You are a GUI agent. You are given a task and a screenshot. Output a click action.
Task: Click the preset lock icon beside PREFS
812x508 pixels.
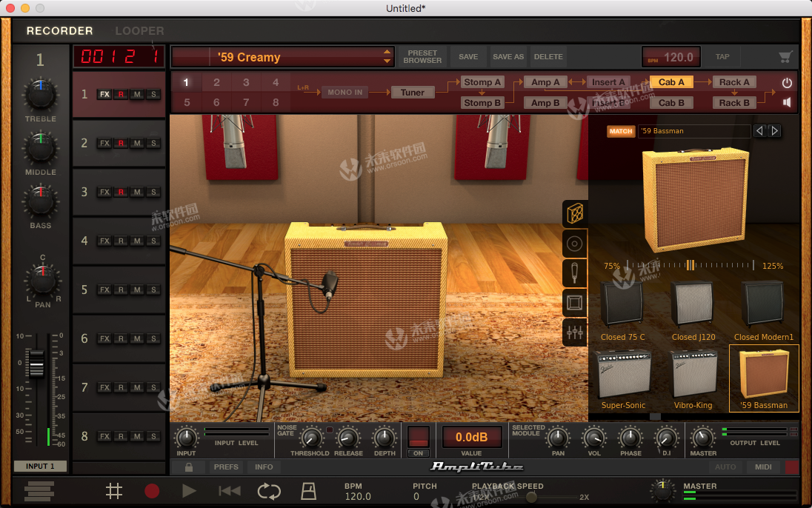tap(189, 467)
